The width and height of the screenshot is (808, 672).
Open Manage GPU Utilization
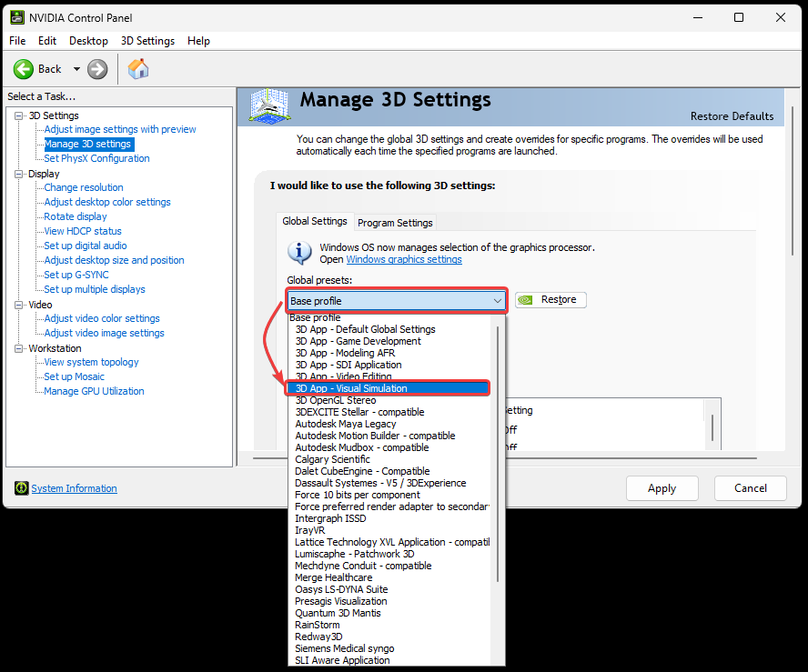(94, 391)
